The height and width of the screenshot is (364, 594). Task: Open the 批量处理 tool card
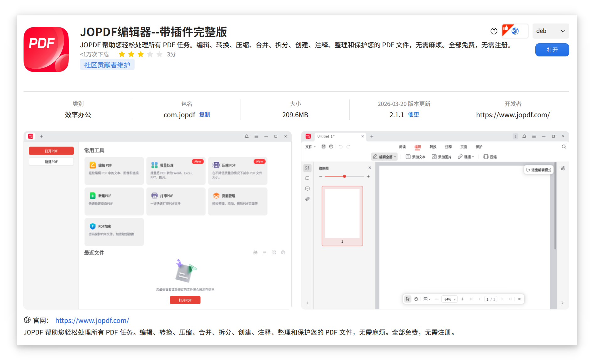(176, 171)
